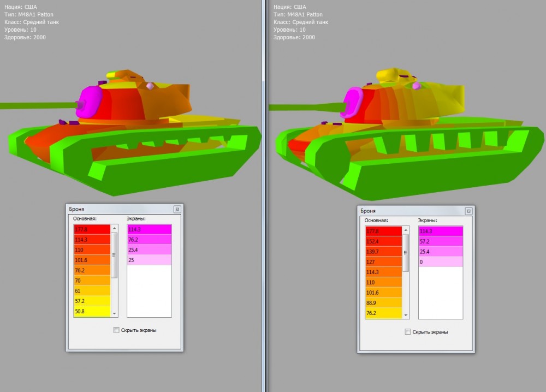
Task: Pick the 139.7 armor thickness entry
Action: point(383,251)
